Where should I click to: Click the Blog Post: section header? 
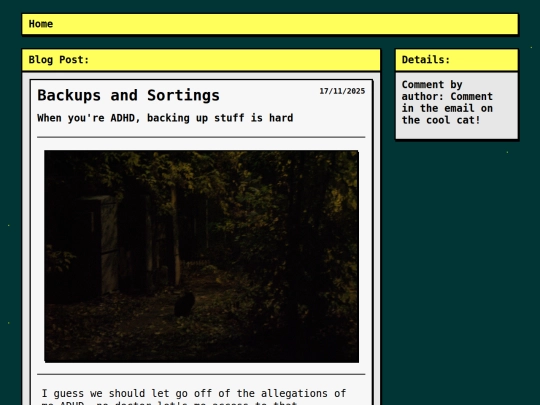(201, 60)
